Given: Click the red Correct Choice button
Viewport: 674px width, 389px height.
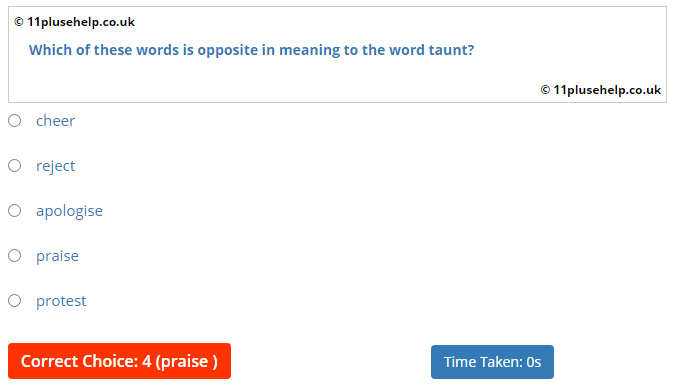Looking at the screenshot, I should 119,361.
